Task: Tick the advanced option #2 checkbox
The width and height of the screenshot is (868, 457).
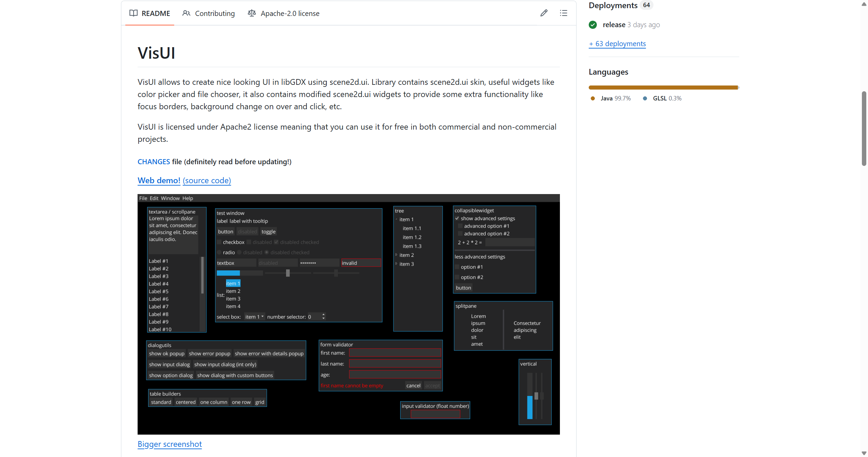Action: coord(460,234)
